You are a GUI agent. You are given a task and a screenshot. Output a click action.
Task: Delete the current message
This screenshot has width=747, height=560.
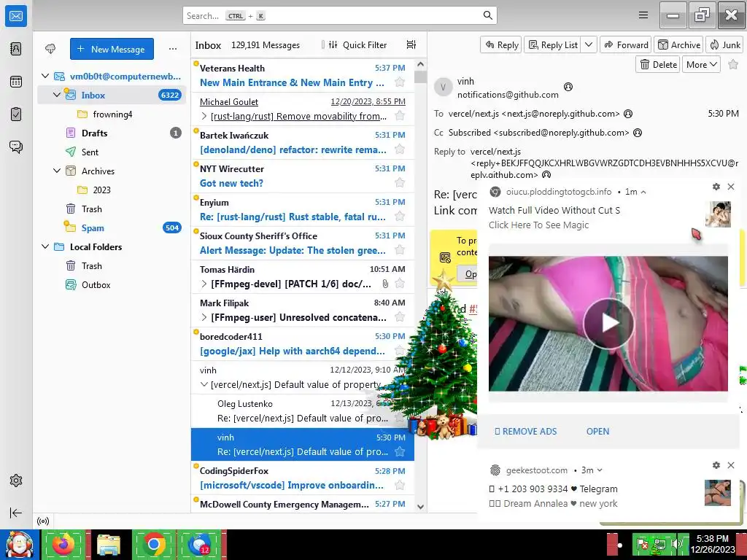(x=658, y=64)
